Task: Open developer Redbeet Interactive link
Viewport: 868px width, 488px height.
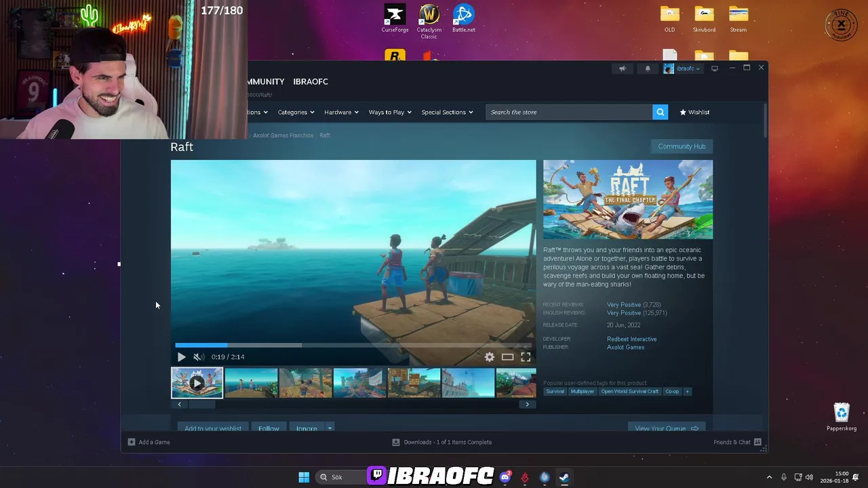Action: [x=631, y=339]
